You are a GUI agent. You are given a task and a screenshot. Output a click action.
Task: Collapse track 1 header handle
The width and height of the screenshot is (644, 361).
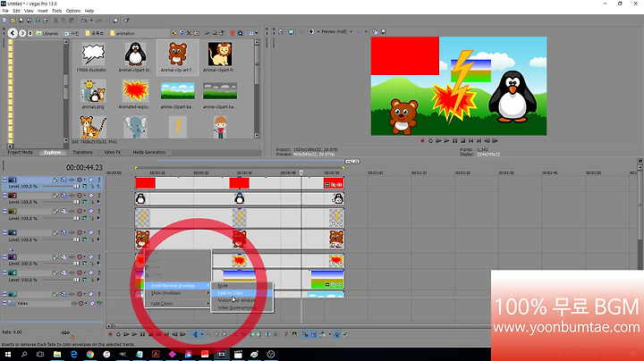[4, 180]
